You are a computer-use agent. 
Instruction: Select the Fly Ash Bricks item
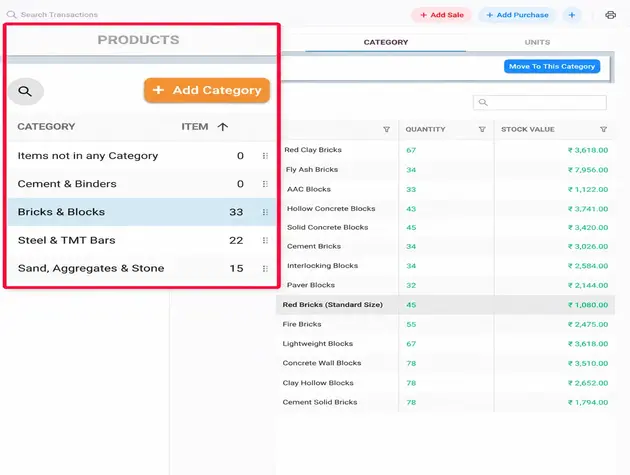[x=312, y=170]
